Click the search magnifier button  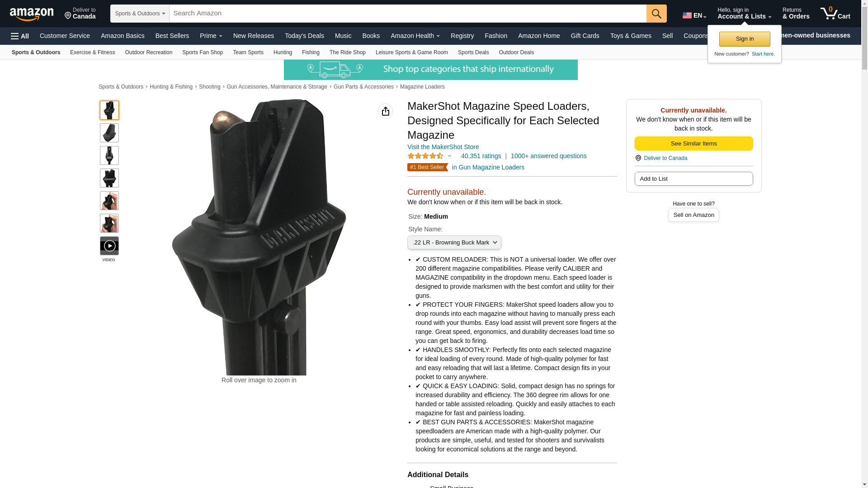pos(656,14)
